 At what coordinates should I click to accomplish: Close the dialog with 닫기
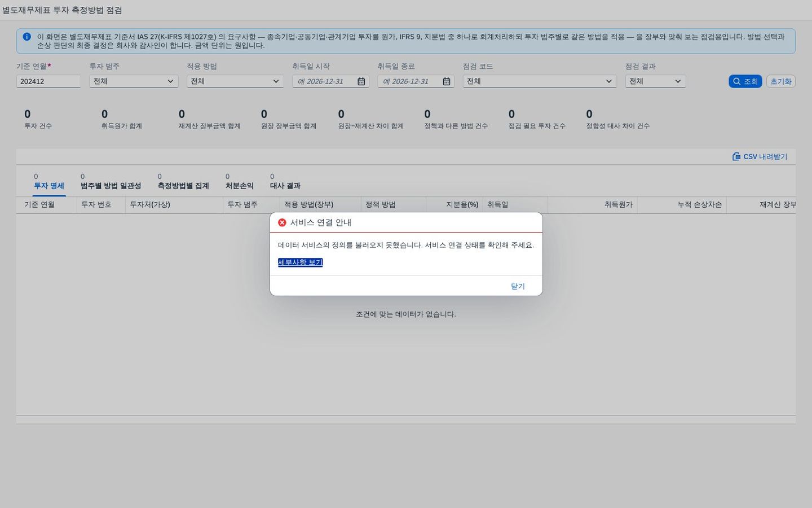[x=518, y=286]
